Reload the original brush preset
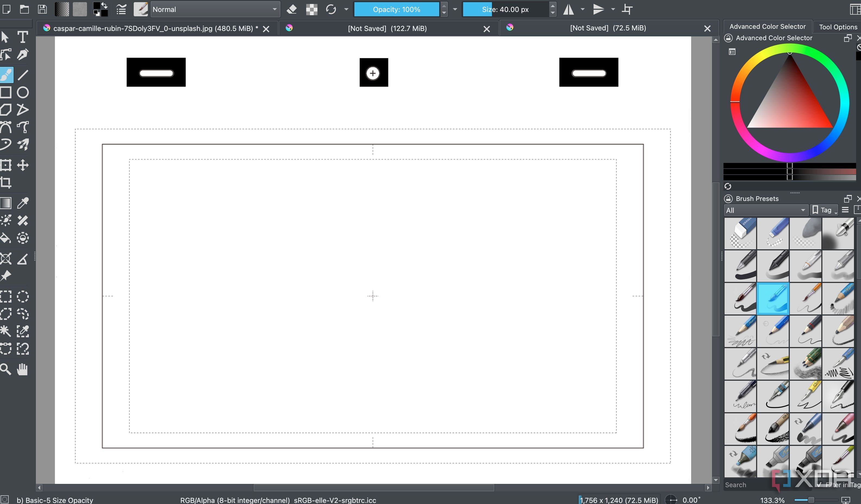The image size is (861, 504). 330,9
